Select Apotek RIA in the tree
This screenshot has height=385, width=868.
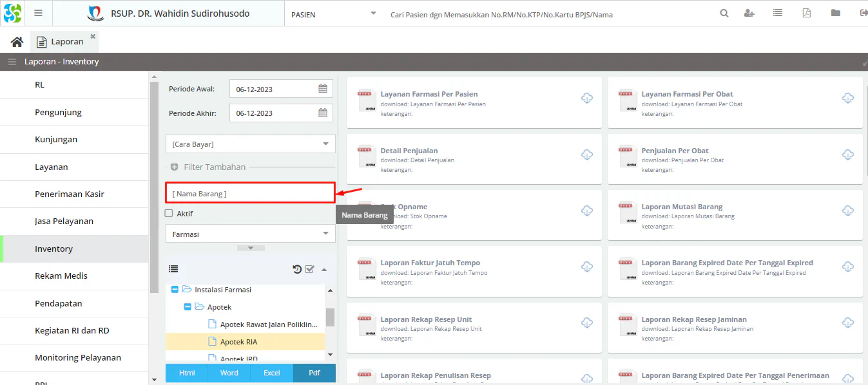[x=245, y=342]
